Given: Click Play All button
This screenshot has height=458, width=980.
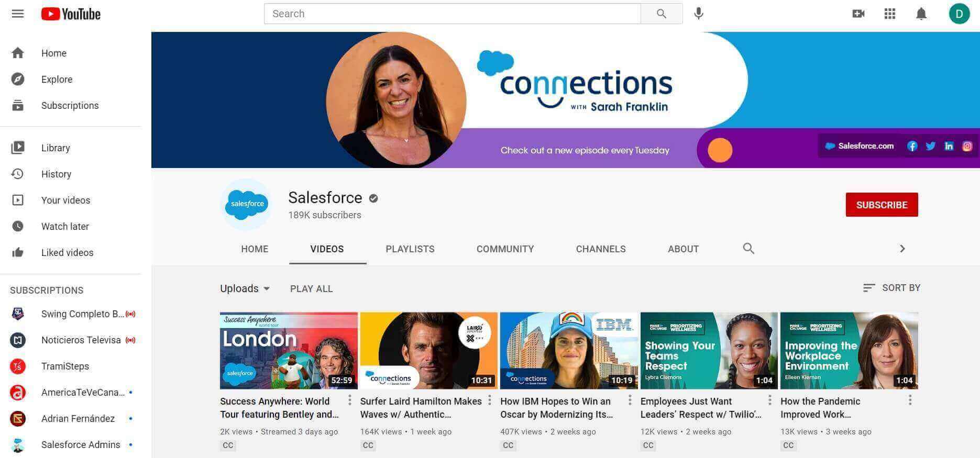Looking at the screenshot, I should point(311,289).
